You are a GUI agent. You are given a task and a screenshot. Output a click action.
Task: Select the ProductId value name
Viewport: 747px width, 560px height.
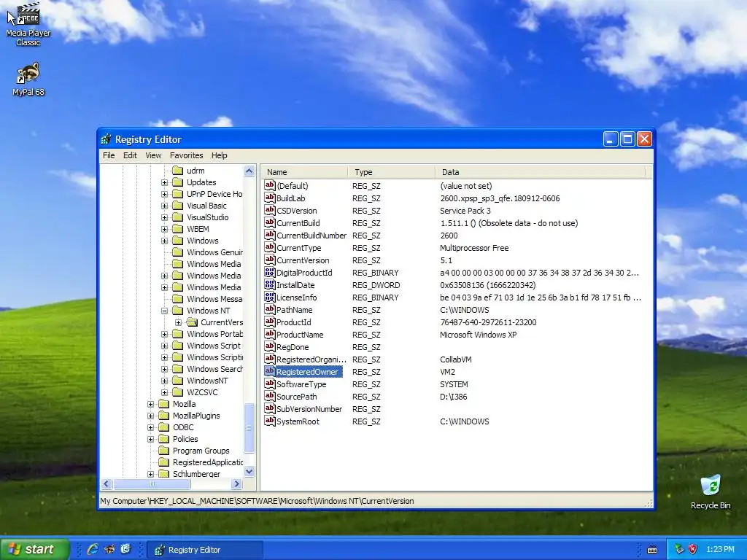pyautogui.click(x=293, y=322)
